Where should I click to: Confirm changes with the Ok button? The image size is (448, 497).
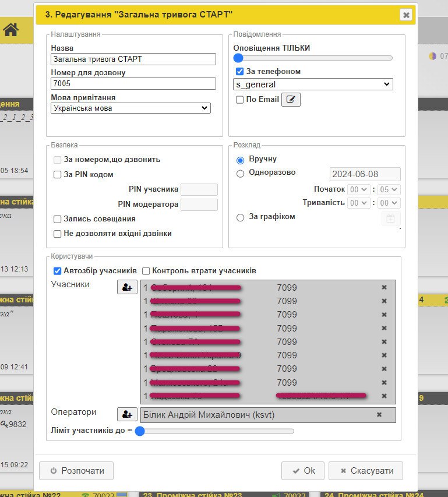click(302, 471)
